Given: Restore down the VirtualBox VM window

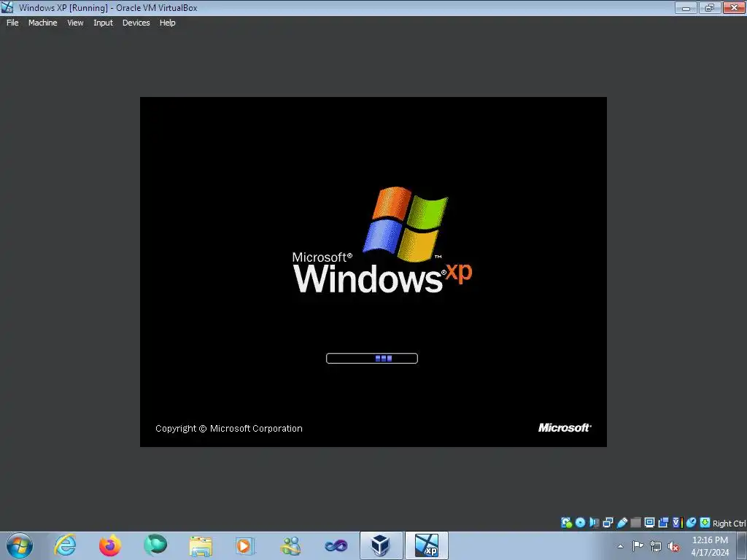Looking at the screenshot, I should [x=710, y=7].
